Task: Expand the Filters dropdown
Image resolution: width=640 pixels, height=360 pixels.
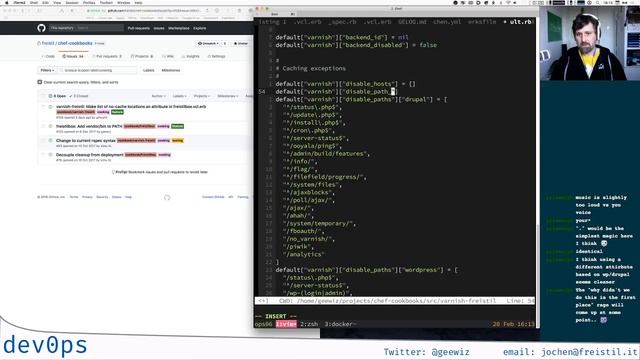Action: click(x=47, y=70)
